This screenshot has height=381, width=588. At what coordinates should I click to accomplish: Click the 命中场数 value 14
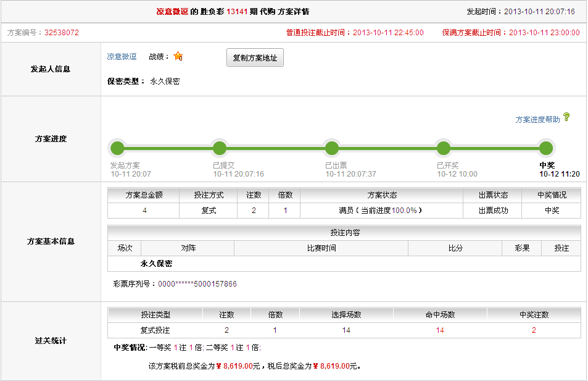(440, 330)
